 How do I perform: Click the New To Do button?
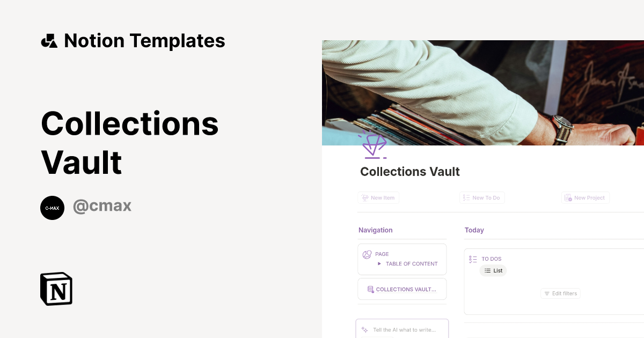(482, 197)
